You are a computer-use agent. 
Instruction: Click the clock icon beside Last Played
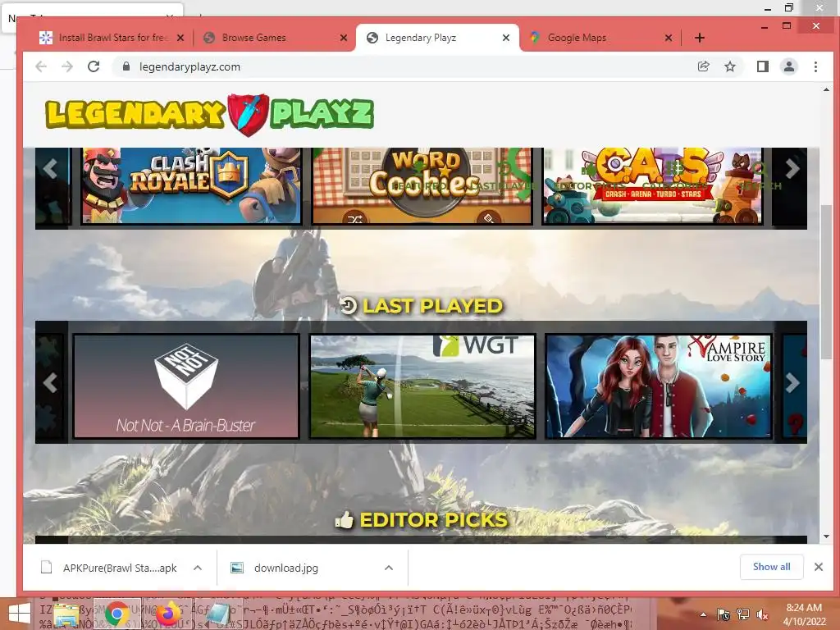(348, 305)
